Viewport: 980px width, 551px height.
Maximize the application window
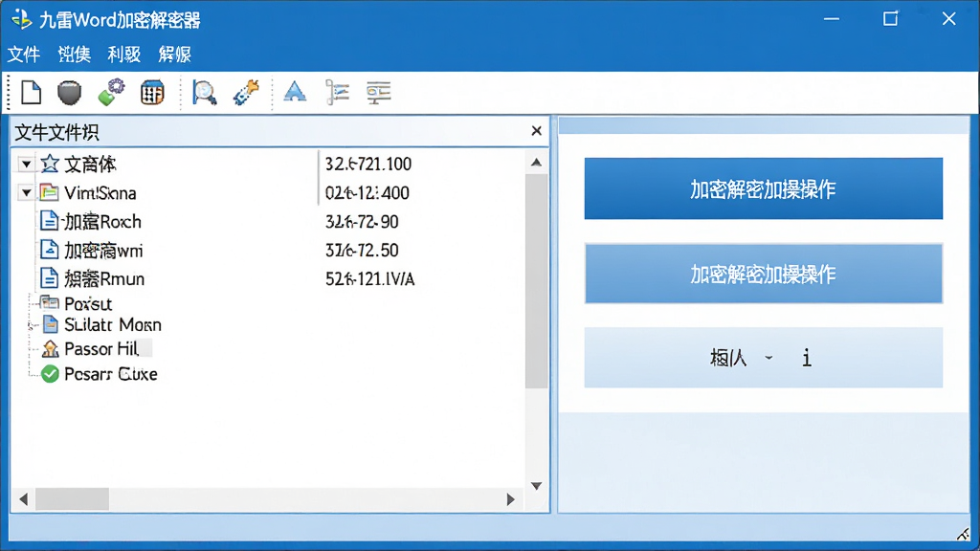click(x=890, y=19)
